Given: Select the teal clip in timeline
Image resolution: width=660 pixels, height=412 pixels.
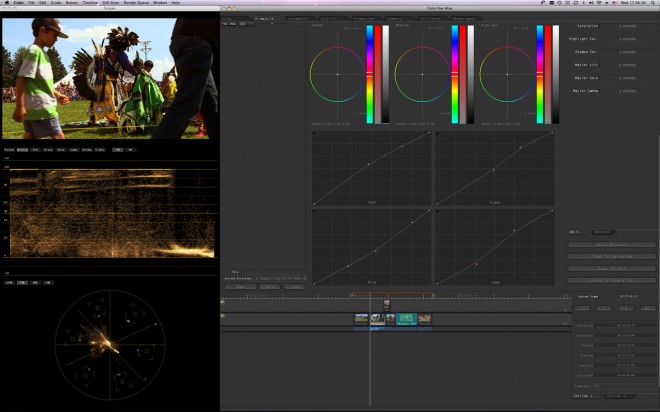Looking at the screenshot, I should click(x=406, y=319).
